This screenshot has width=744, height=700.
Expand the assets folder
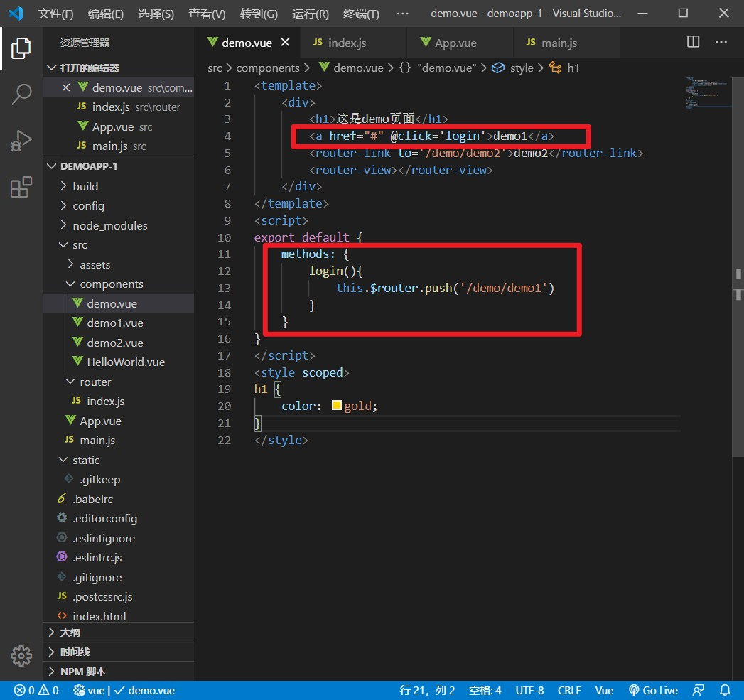pyautogui.click(x=119, y=264)
